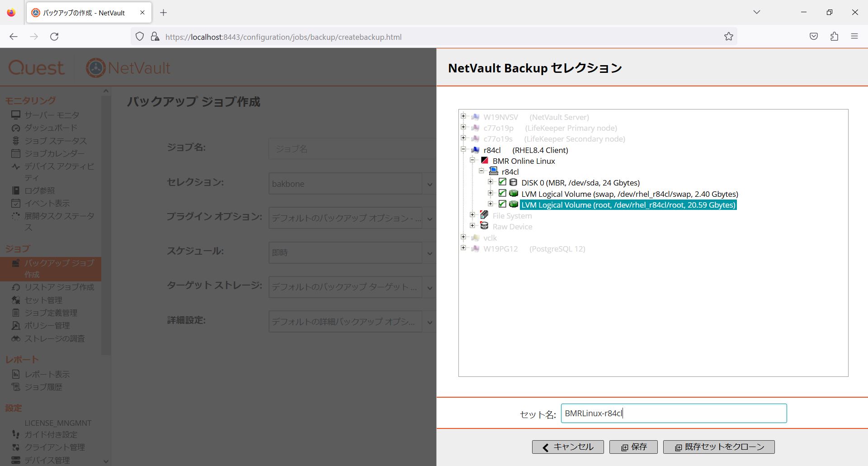The image size is (868, 466).
Task: Click the green swap volume icon
Action: point(514,193)
